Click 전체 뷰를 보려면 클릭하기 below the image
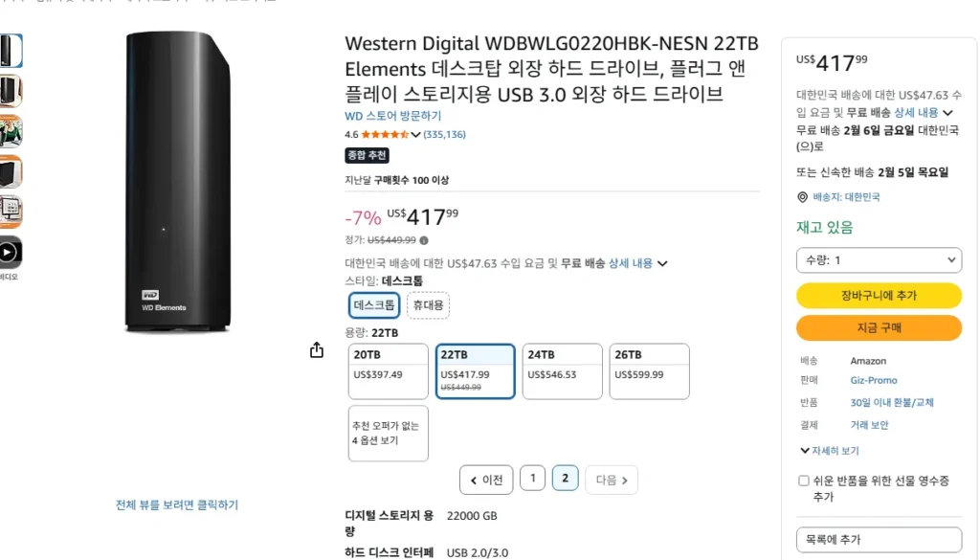Screen dimensions: 980x560 coord(175,504)
